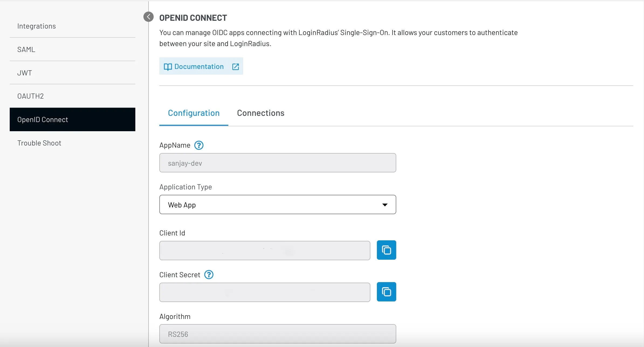The image size is (644, 347).
Task: Open the Integrations section
Action: click(36, 26)
